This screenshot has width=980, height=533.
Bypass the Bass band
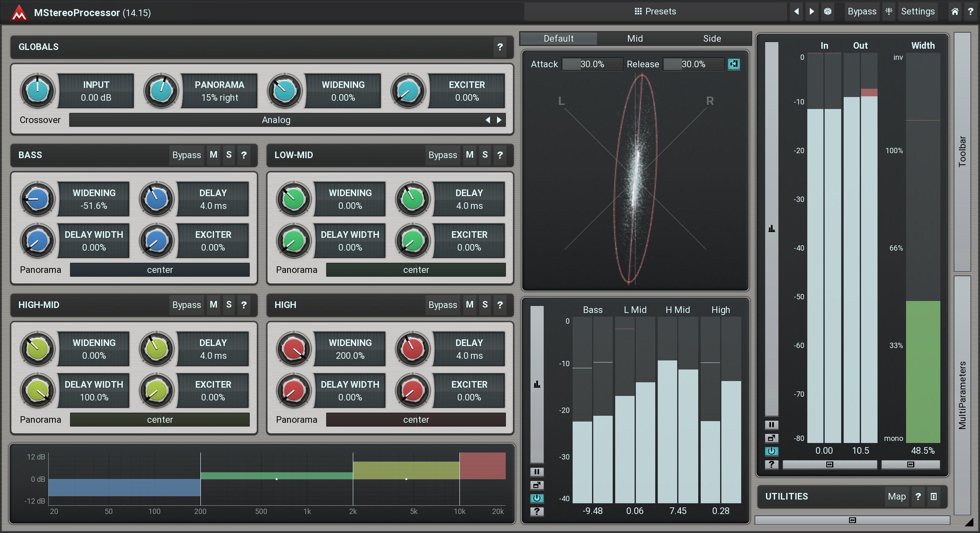186,155
